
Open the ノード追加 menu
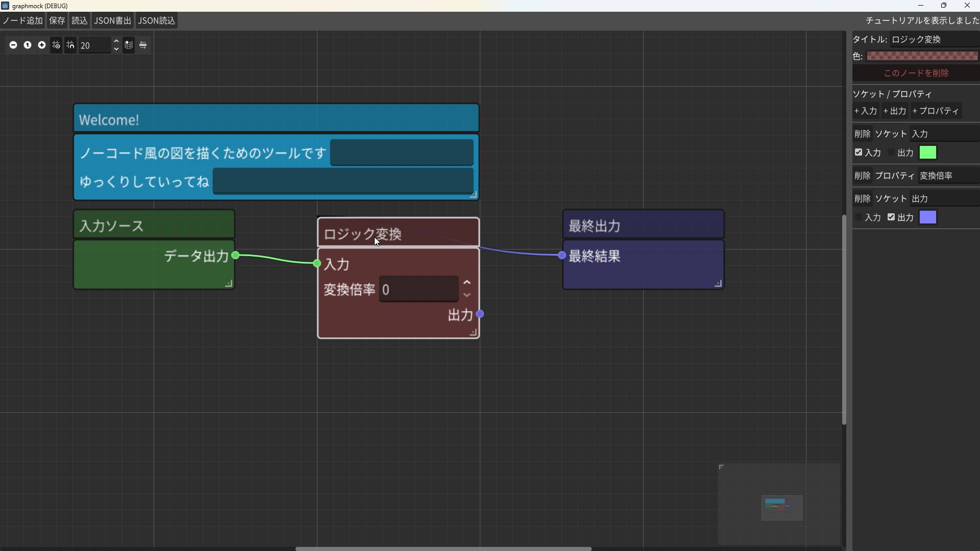(x=22, y=21)
